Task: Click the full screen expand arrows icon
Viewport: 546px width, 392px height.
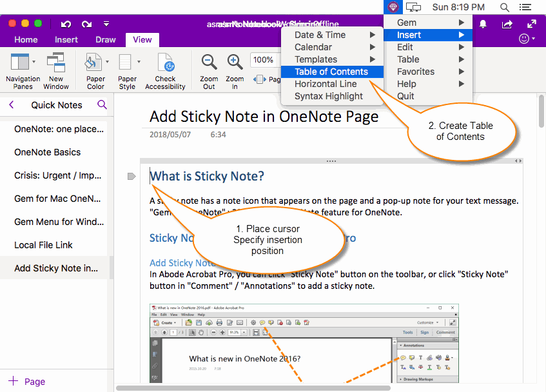Action: [x=532, y=24]
